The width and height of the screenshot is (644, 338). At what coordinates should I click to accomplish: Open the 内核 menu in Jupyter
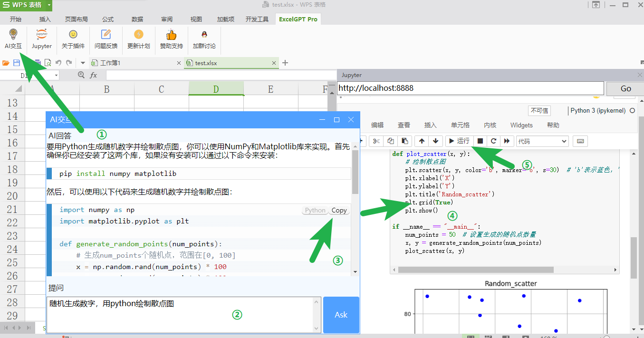[x=490, y=125]
